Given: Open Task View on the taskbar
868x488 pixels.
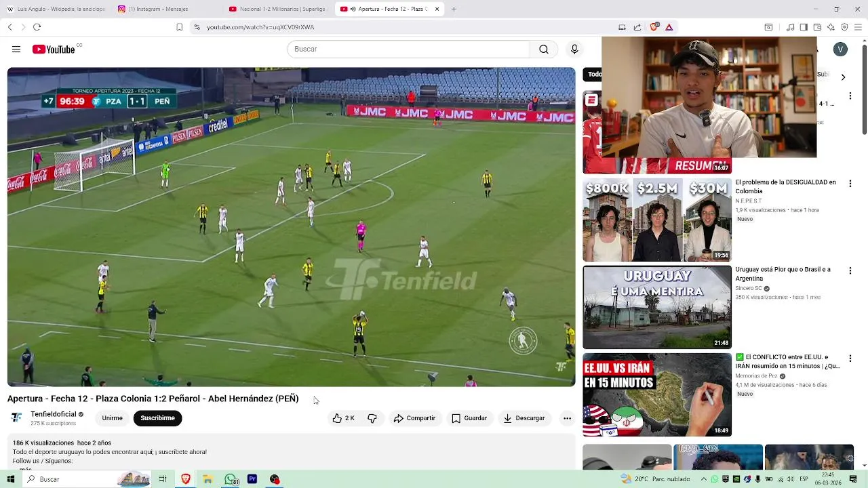Looking at the screenshot, I should pyautogui.click(x=163, y=479).
